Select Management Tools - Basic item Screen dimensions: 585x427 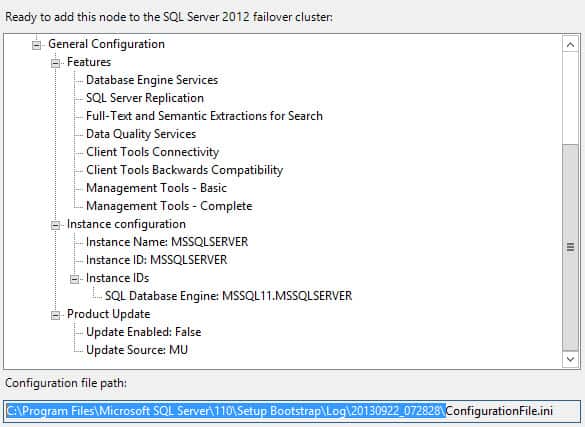click(x=156, y=188)
